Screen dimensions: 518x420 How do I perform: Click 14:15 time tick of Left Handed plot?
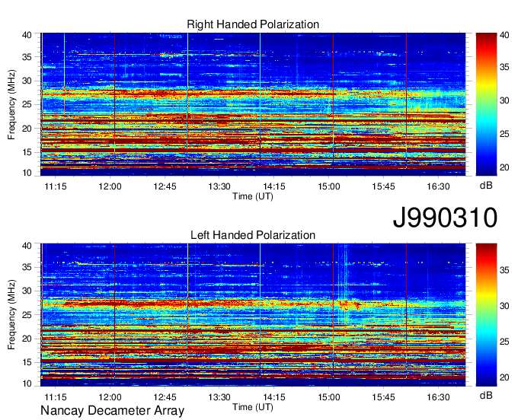(274, 397)
